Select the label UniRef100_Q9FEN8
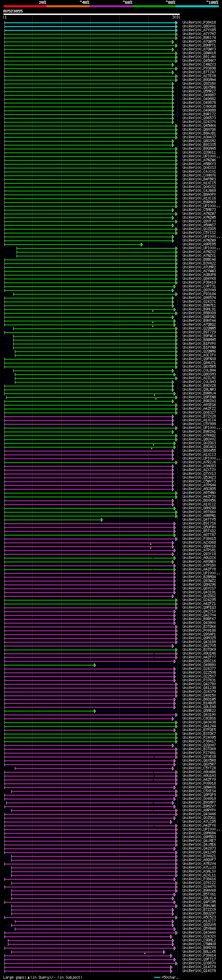Image resolution: width=222 pixels, height=980 pixels. tap(199, 397)
